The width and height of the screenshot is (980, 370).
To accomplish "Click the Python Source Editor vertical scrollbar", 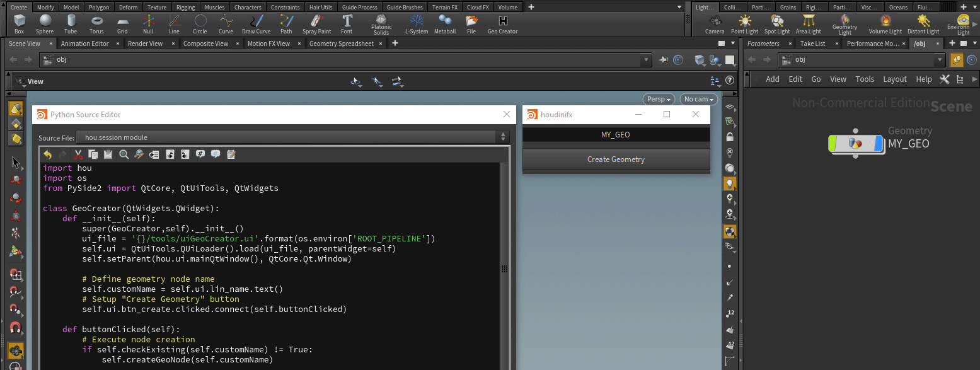I will (x=504, y=268).
